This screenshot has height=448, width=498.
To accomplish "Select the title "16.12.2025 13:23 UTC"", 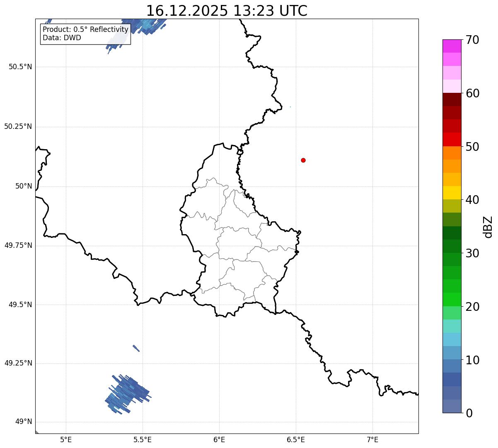I will click(x=227, y=11).
